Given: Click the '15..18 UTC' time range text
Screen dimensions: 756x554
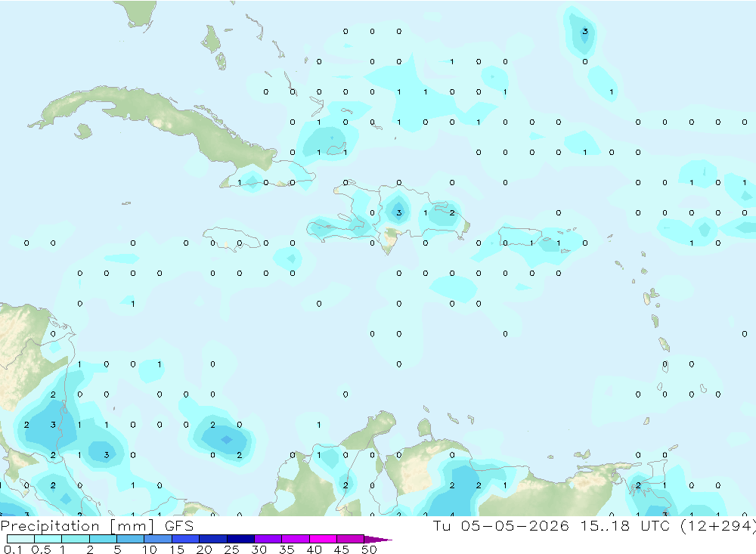Looking at the screenshot, I should (625, 525).
